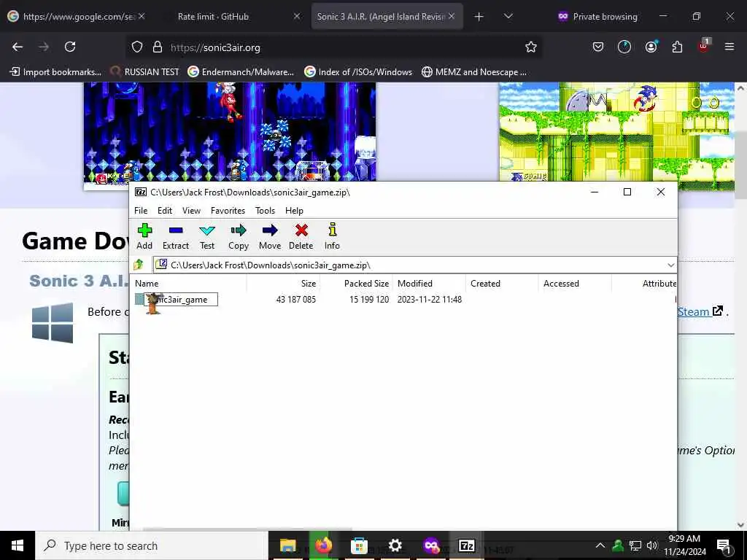Screen dimensions: 747x560
Task: Open the Windows Start menu
Action: [x=18, y=545]
